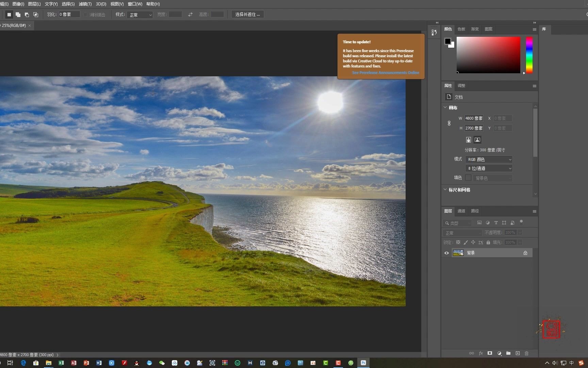Toggle prevent artboard auto-nesting lock
Screen dimensions: 588x368
tap(480, 242)
